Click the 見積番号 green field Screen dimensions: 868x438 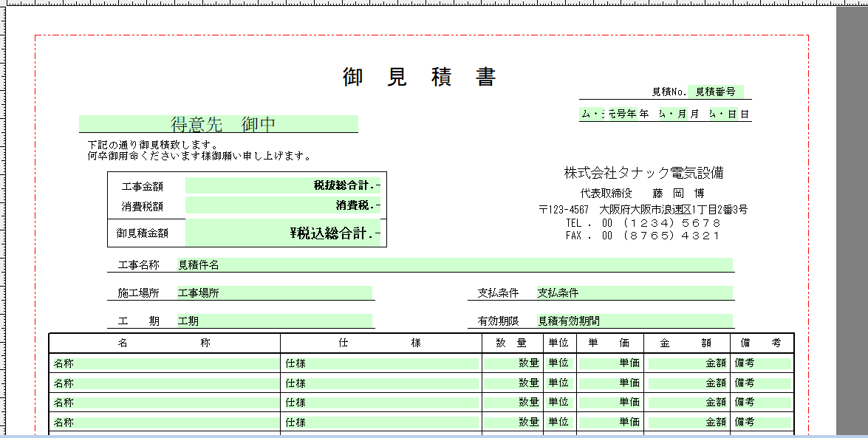pos(715,92)
